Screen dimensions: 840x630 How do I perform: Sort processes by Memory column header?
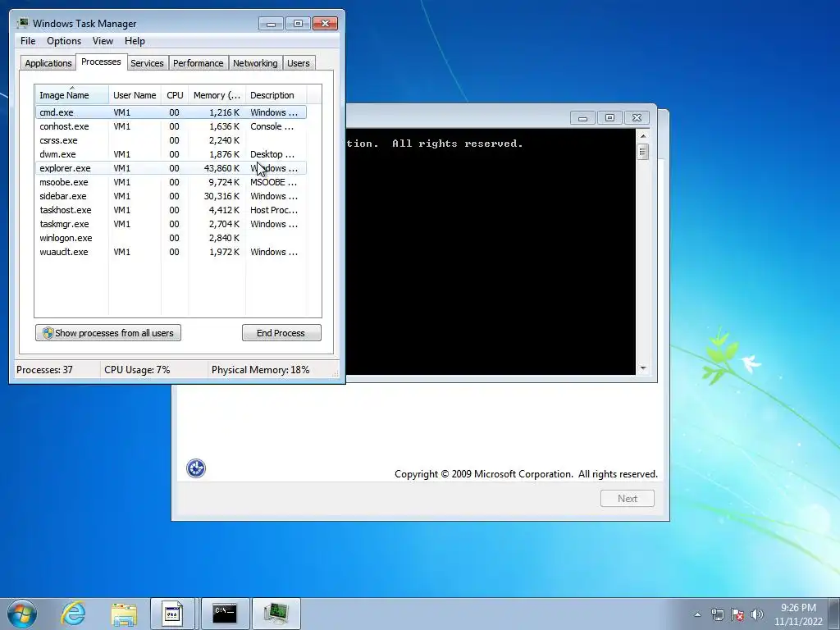(x=217, y=95)
